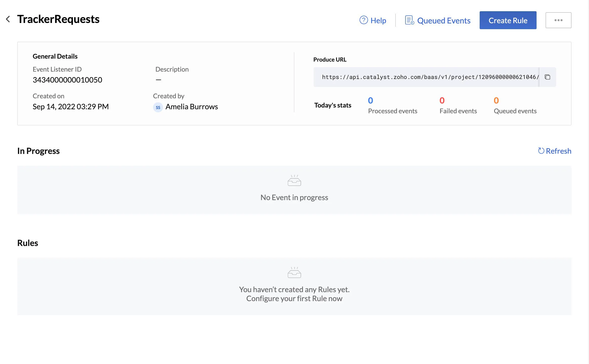Click the Create Rule button
The width and height of the screenshot is (589, 364).
508,20
